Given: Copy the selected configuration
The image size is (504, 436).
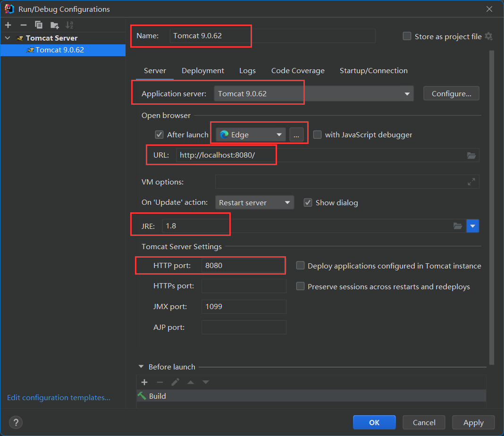Looking at the screenshot, I should [x=39, y=25].
